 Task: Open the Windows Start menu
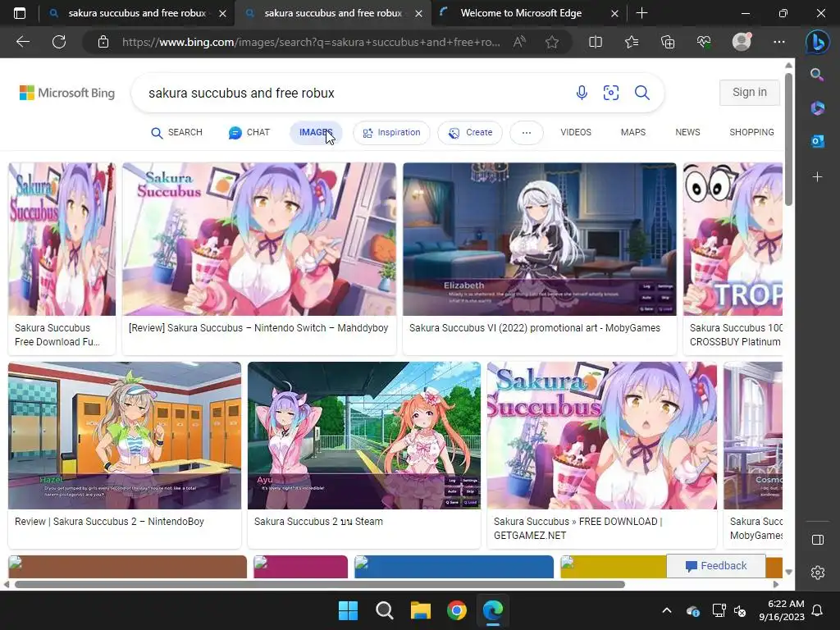coord(348,610)
